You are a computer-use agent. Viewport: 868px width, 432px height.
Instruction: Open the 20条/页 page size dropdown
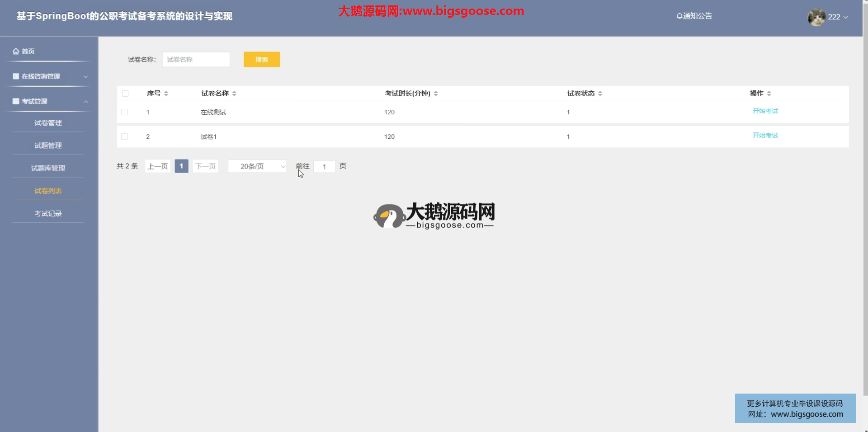click(257, 166)
